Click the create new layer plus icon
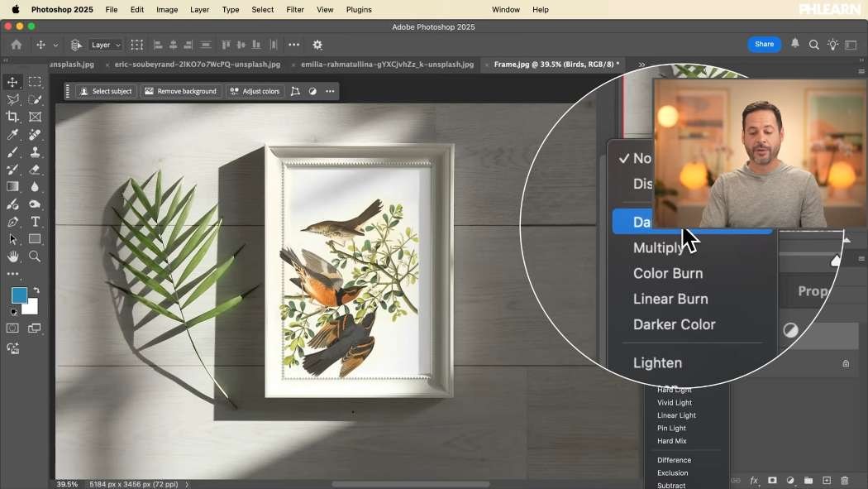The image size is (868, 489). click(x=827, y=480)
